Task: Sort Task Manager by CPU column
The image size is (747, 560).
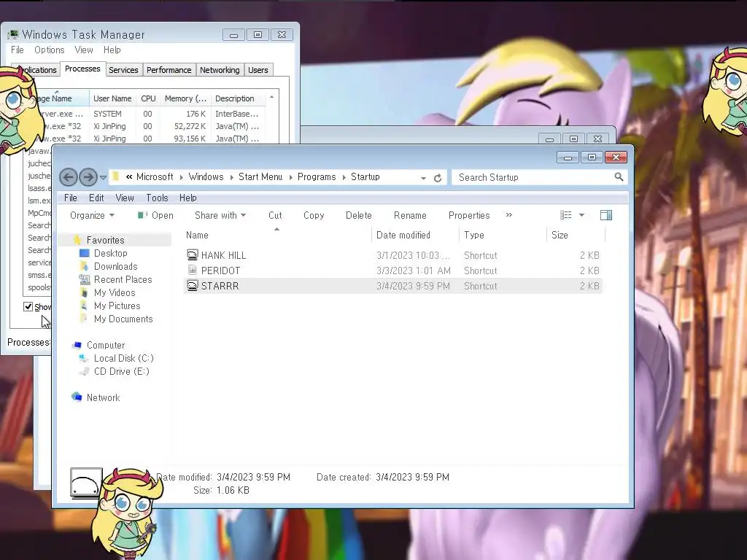Action: coord(148,98)
